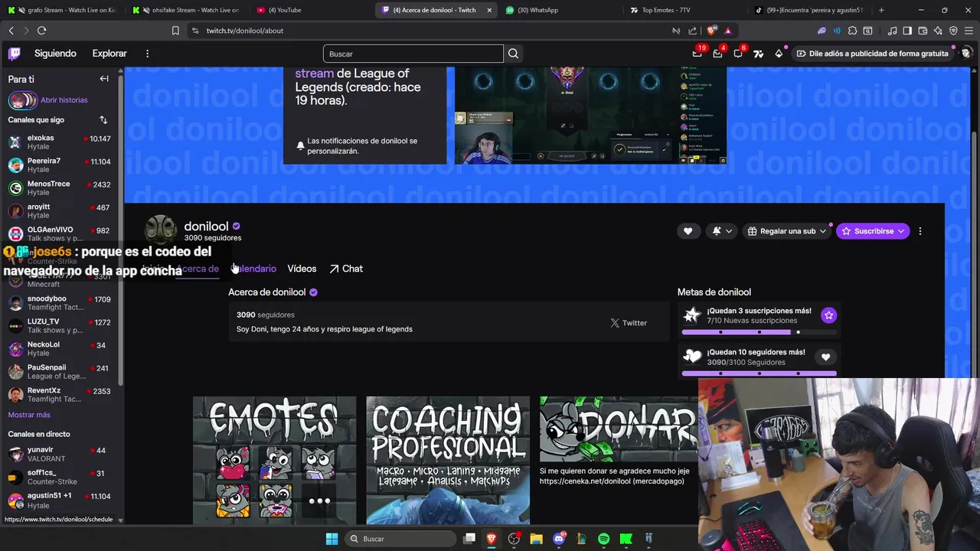Bookmark this page icon
This screenshot has width=980, height=551.
tap(175, 31)
